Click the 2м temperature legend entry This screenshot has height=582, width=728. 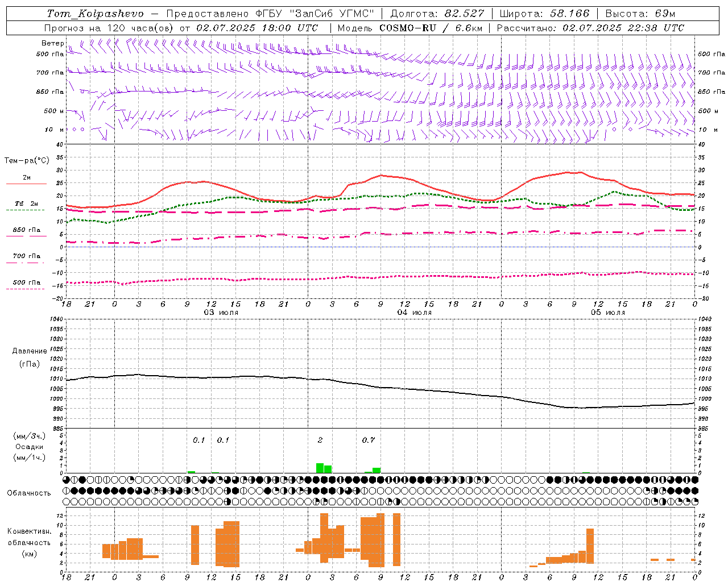(27, 178)
